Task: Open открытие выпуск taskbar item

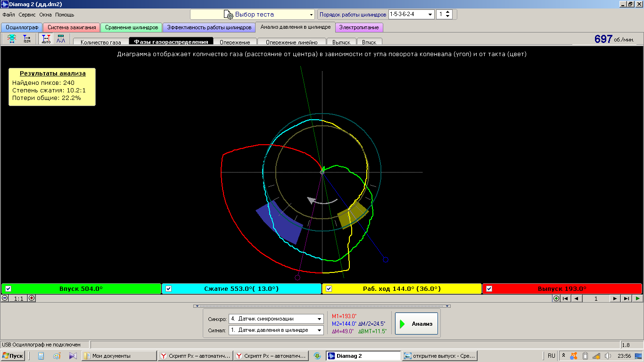Action: click(x=440, y=356)
